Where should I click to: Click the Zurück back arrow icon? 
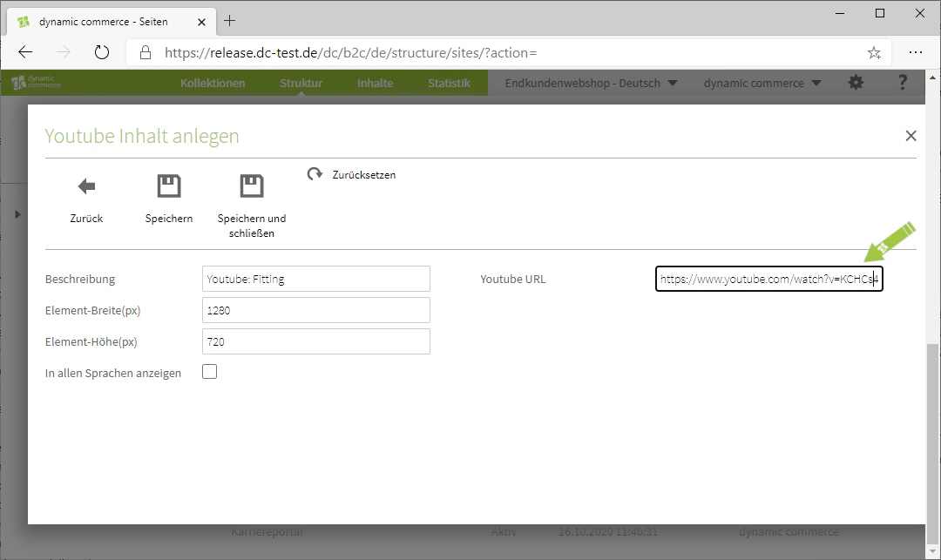[x=86, y=186]
